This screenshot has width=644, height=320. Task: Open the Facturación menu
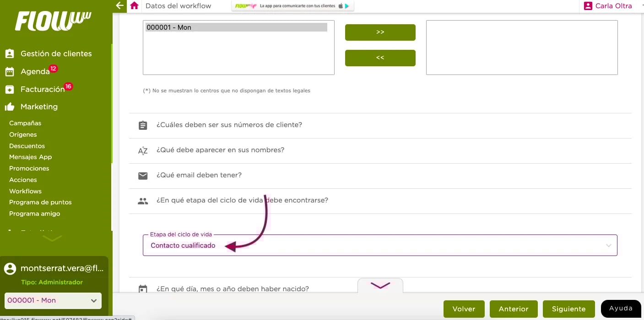[x=42, y=90]
